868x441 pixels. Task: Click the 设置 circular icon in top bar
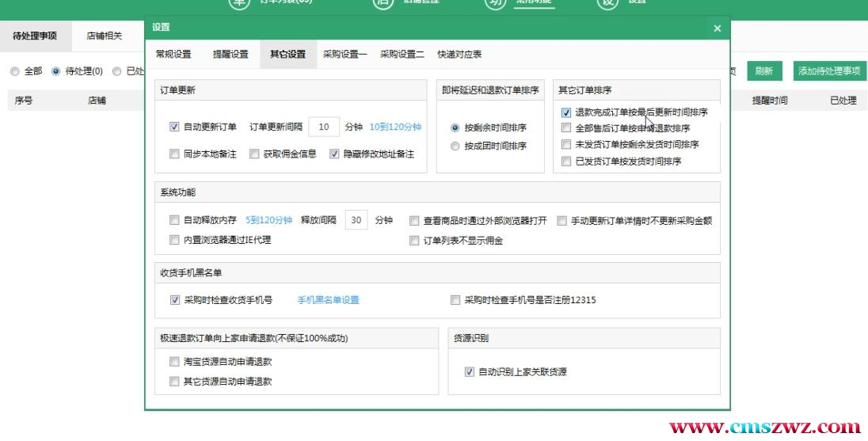tap(607, 2)
